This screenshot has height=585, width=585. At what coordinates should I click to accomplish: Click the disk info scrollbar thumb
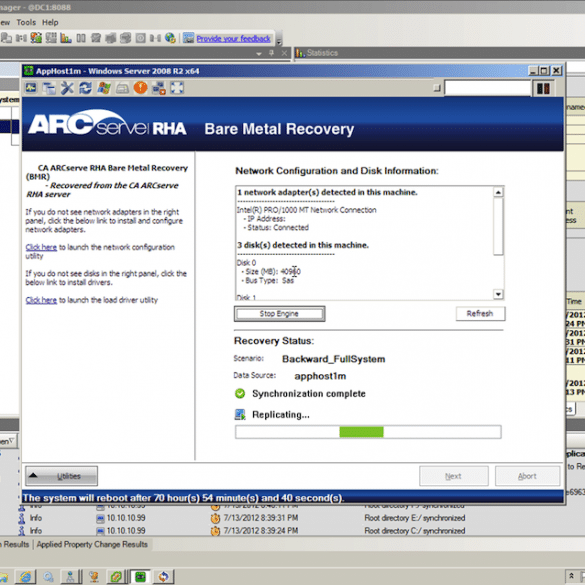click(x=498, y=226)
